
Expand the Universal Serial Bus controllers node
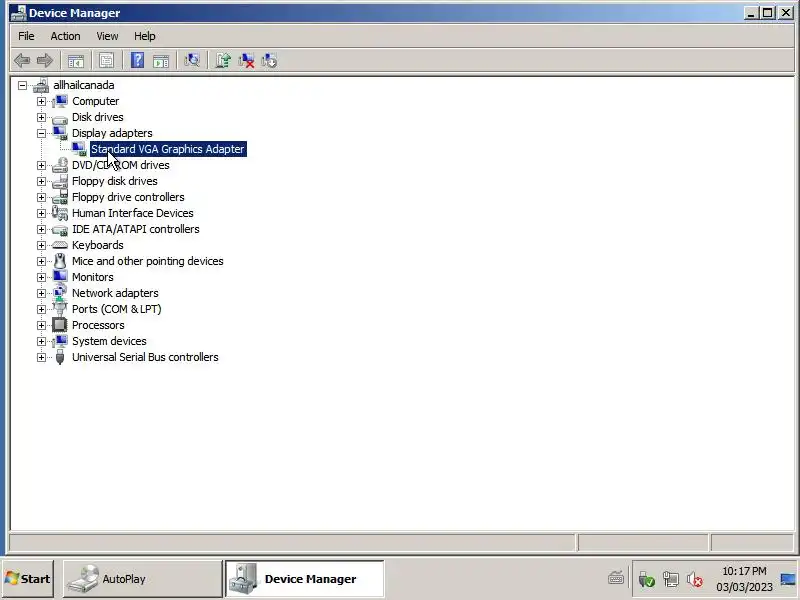coord(41,357)
